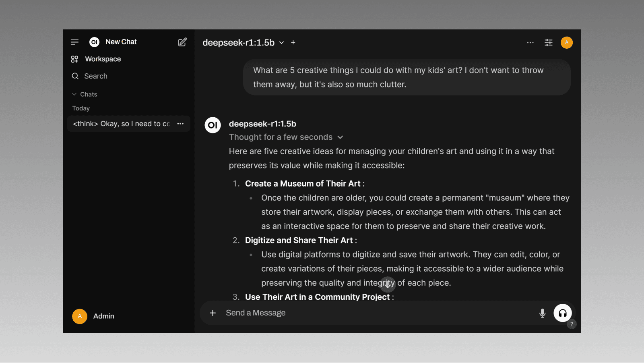The height and width of the screenshot is (363, 644).
Task: Open the deepseek-r1:1.5b model selector dropdown
Action: pos(243,43)
